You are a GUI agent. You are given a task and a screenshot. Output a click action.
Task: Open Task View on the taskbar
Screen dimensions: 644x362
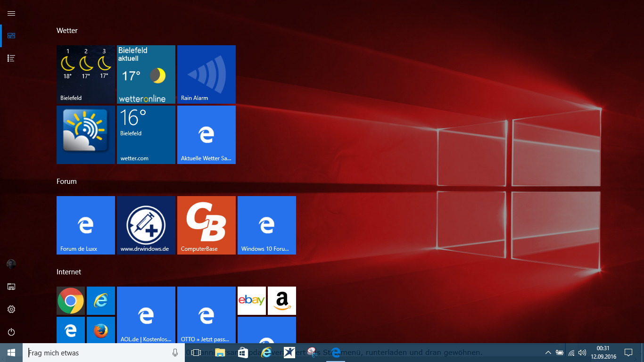(x=196, y=353)
